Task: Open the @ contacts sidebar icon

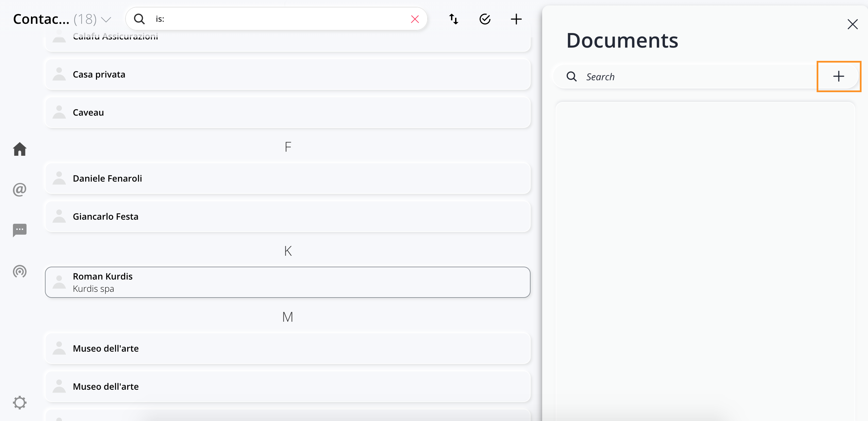Action: (20, 189)
